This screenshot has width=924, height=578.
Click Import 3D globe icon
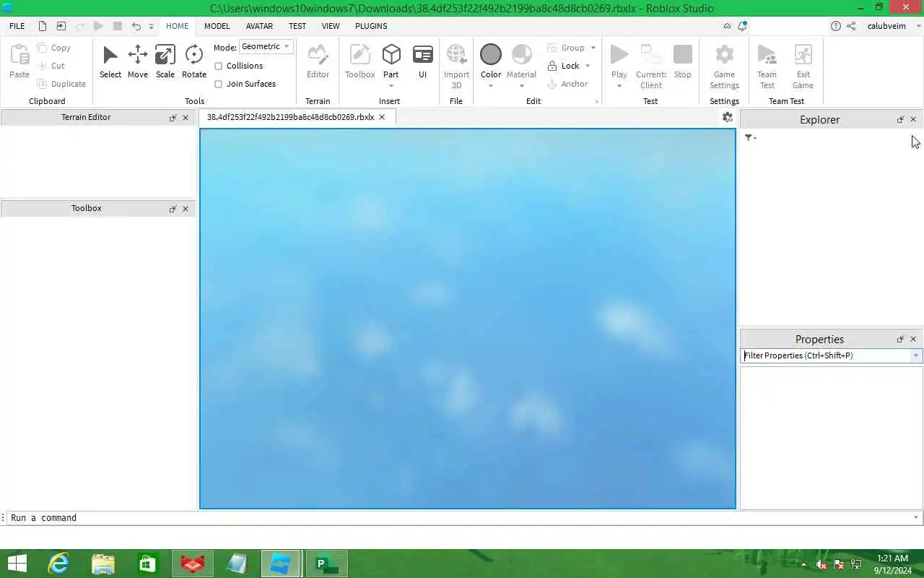456,55
